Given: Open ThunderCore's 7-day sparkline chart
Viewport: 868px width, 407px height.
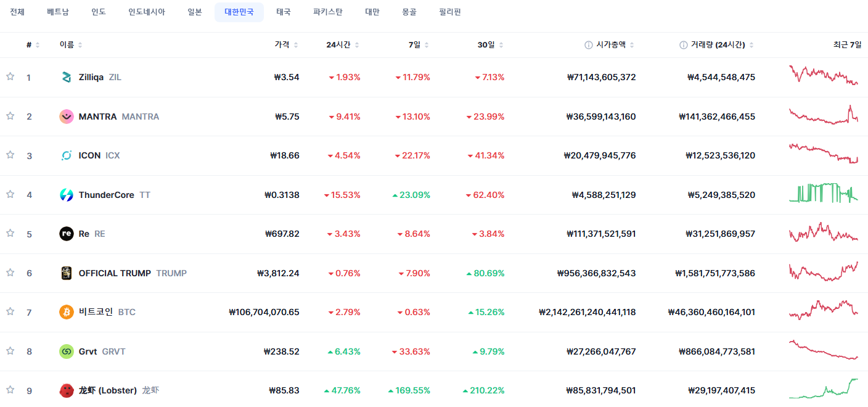Looking at the screenshot, I should tap(823, 194).
